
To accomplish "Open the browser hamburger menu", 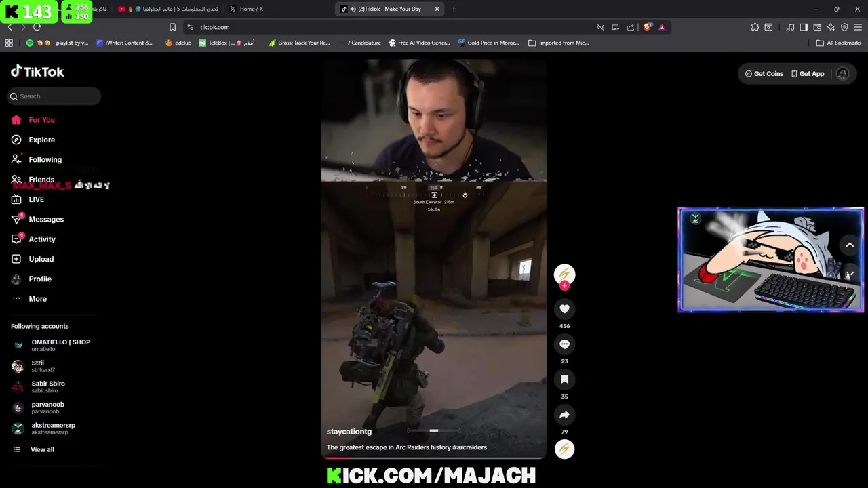I will click(859, 27).
